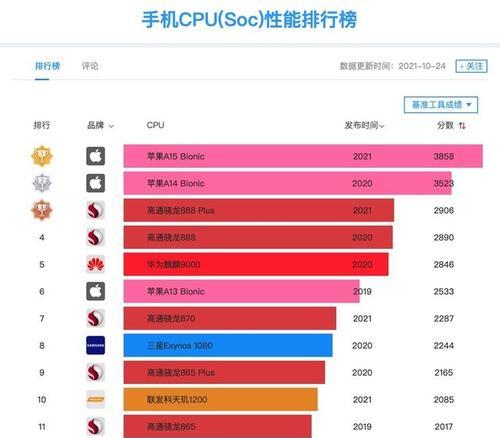Toggle score sort order arrows
Image resolution: width=500 pixels, height=438 pixels.
click(x=462, y=126)
